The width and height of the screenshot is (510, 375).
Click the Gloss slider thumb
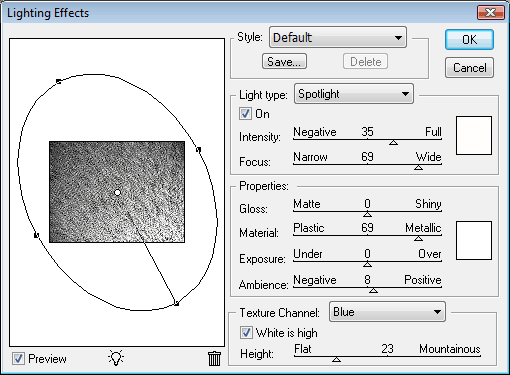(367, 214)
